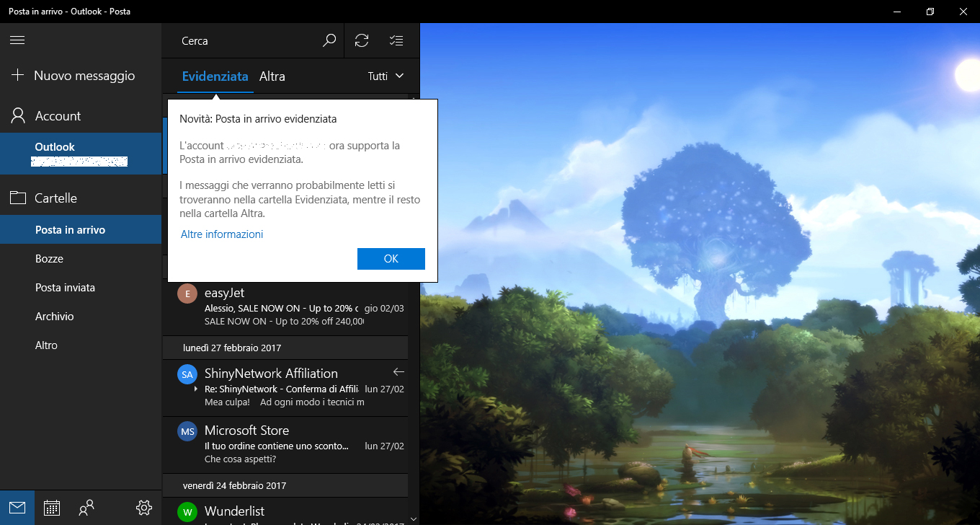Open the Account section
This screenshot has height=525, width=980.
(81, 115)
